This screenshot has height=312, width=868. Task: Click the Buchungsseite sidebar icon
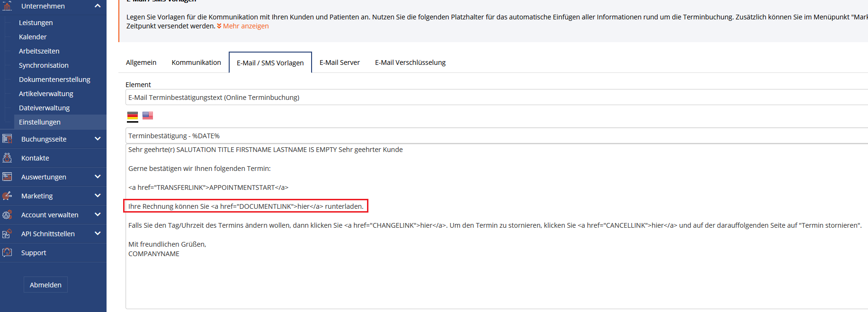(x=7, y=139)
